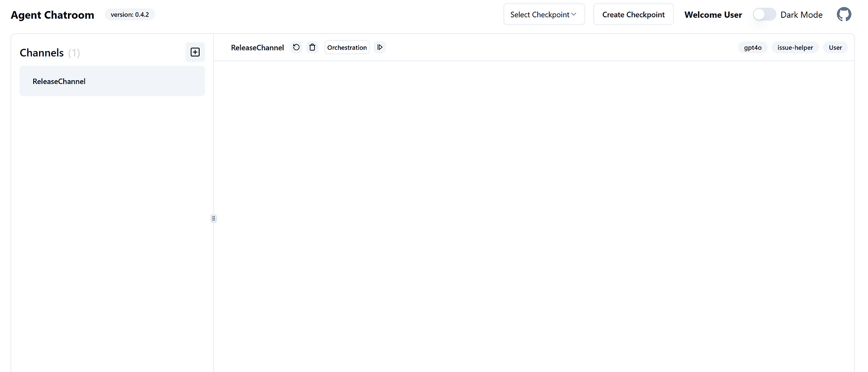868x372 pixels.
Task: Open the GitHub repository icon
Action: (844, 14)
